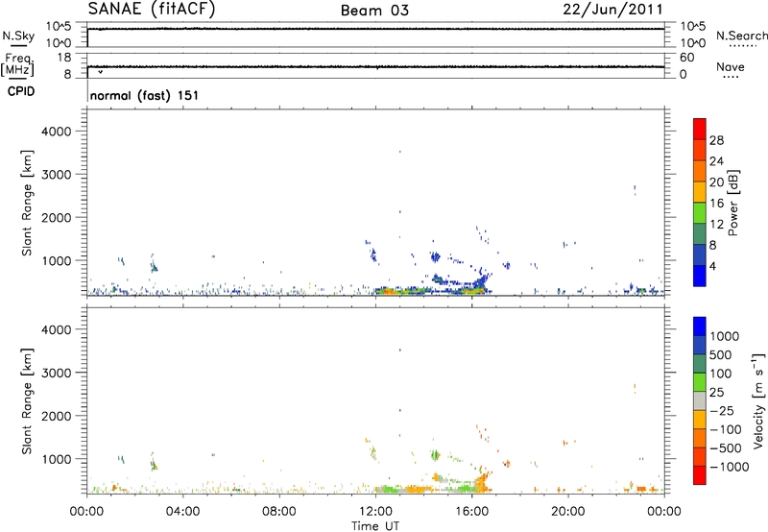Click the Power [dB] colorbar label

[732, 203]
